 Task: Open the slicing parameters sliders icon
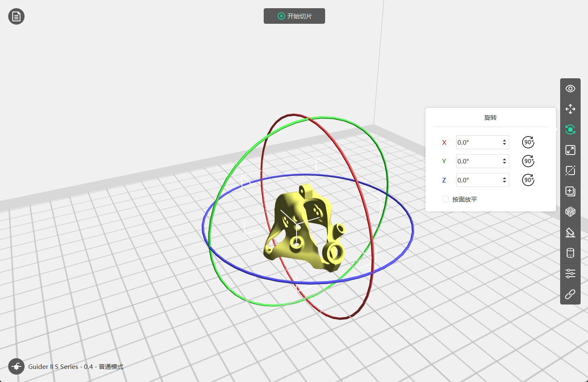(x=570, y=273)
